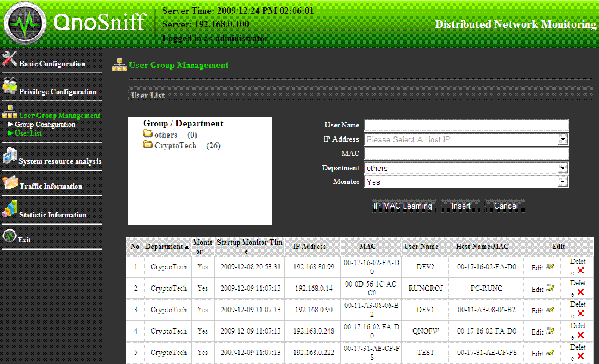599x364 pixels.
Task: Click the QnoSniff heartbeat logo icon
Action: point(25,23)
